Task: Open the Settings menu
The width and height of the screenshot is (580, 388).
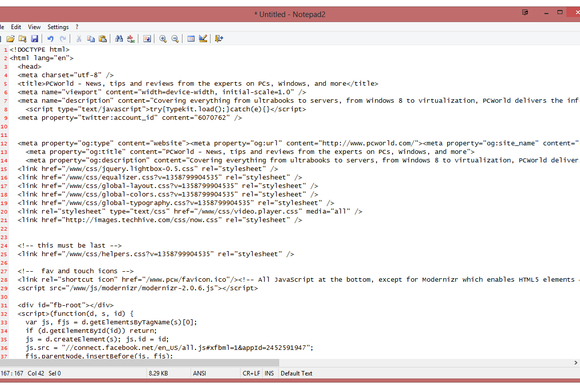Action: pos(58,27)
